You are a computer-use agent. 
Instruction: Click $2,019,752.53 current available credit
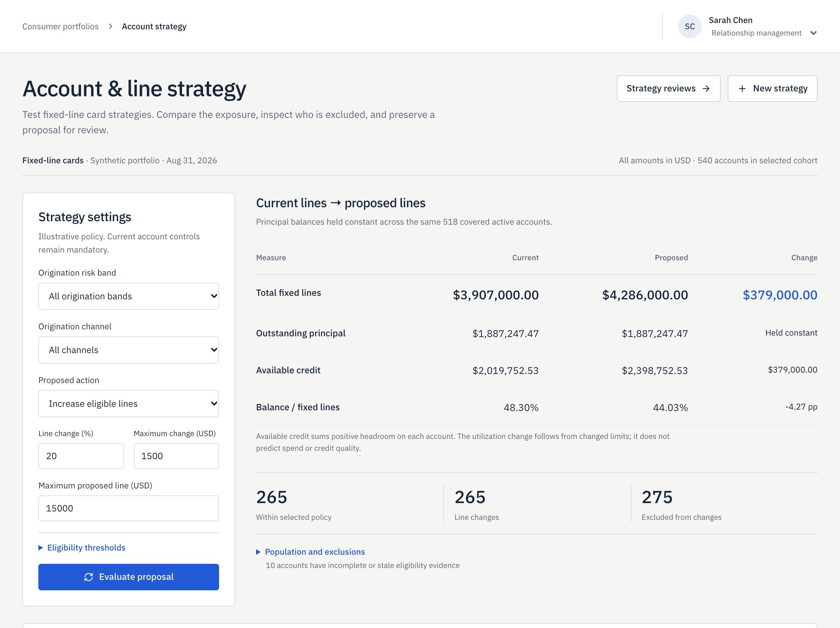pos(505,371)
